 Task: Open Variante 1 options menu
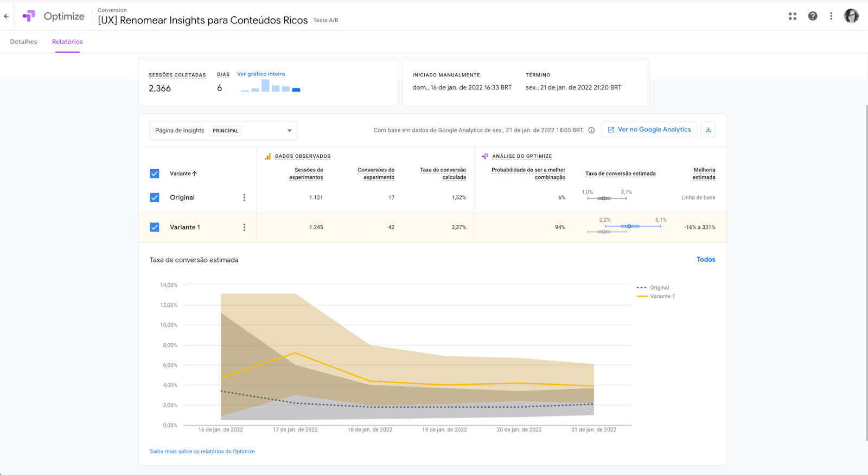(244, 227)
